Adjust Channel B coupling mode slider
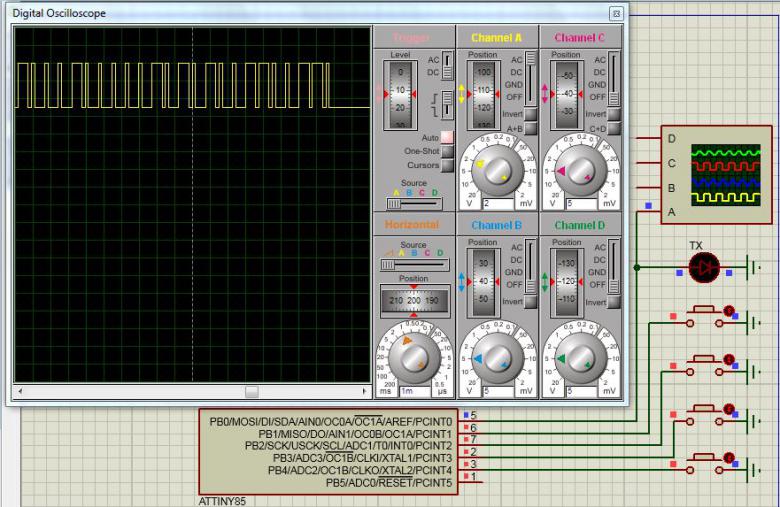780x507 pixels. 530,266
